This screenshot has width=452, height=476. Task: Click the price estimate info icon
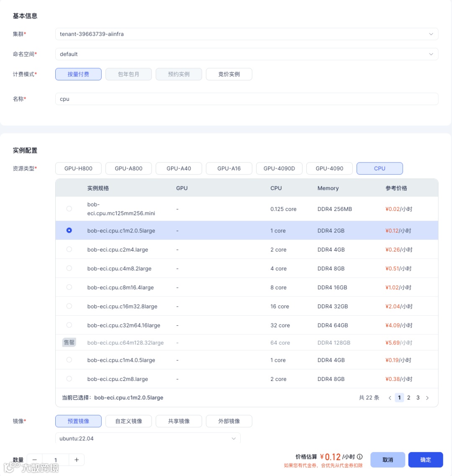[360, 457]
